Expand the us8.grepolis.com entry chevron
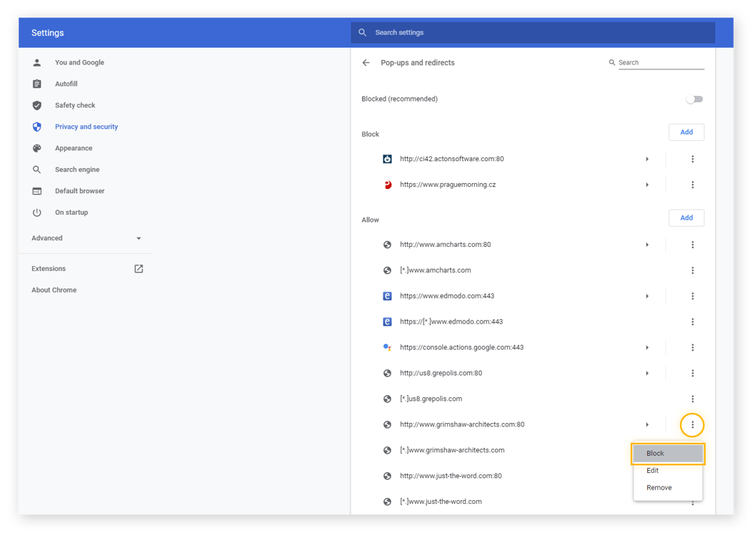 pos(647,373)
